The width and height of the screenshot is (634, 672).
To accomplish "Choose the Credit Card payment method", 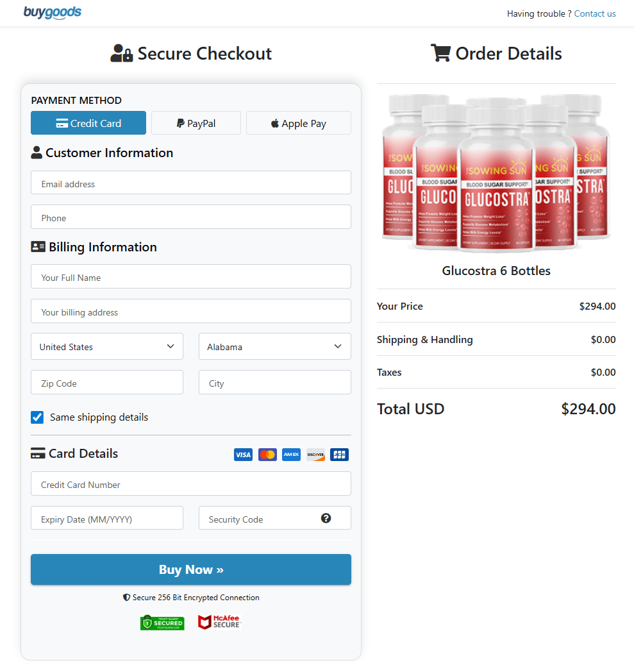I will coord(88,122).
